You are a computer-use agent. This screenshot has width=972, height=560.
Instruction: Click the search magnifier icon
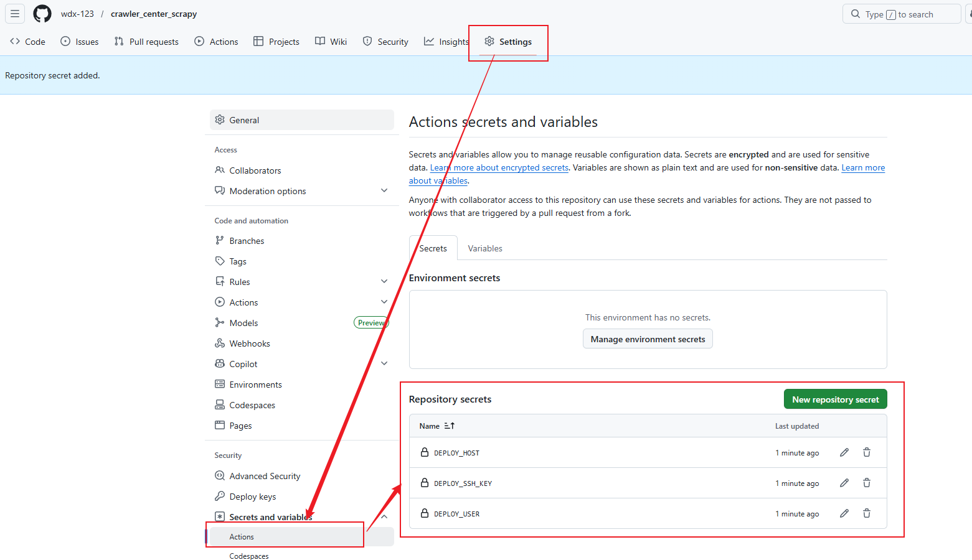(856, 14)
